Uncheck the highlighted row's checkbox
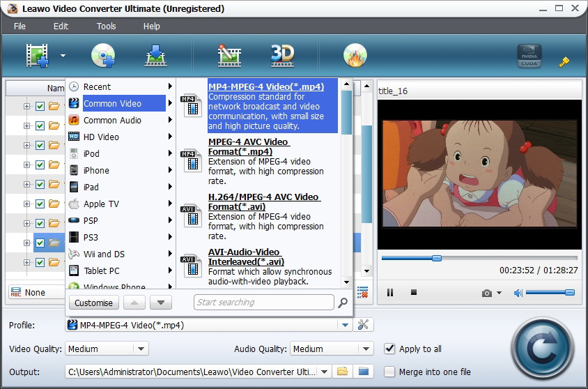Image resolution: width=588 pixels, height=389 pixels. (x=40, y=243)
